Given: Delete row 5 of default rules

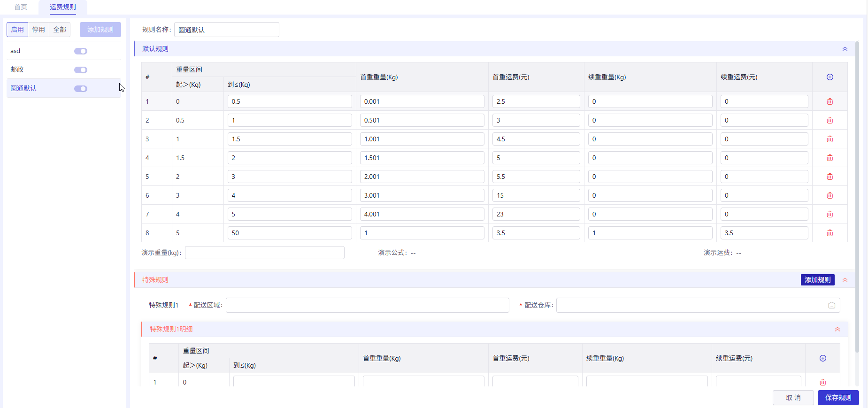Looking at the screenshot, I should (830, 177).
